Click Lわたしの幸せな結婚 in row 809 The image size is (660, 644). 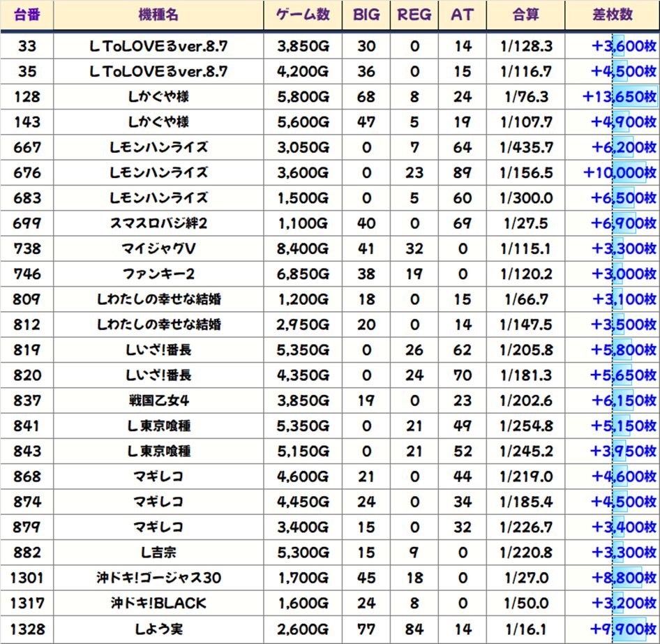coord(158,299)
